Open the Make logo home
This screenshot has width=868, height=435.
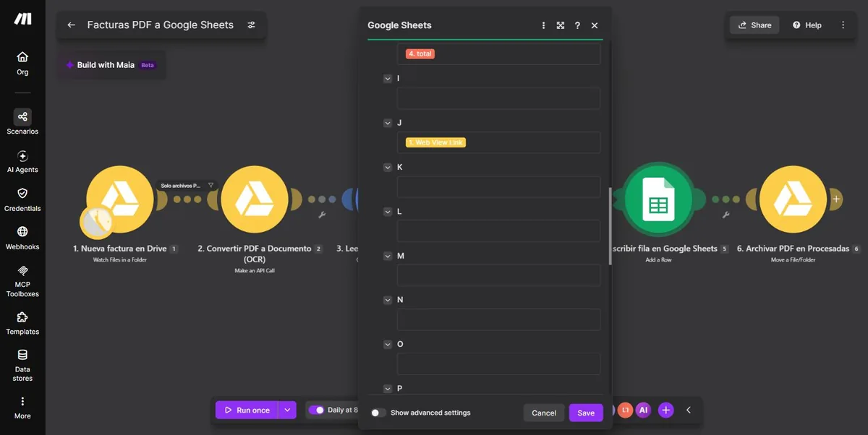coord(22,20)
